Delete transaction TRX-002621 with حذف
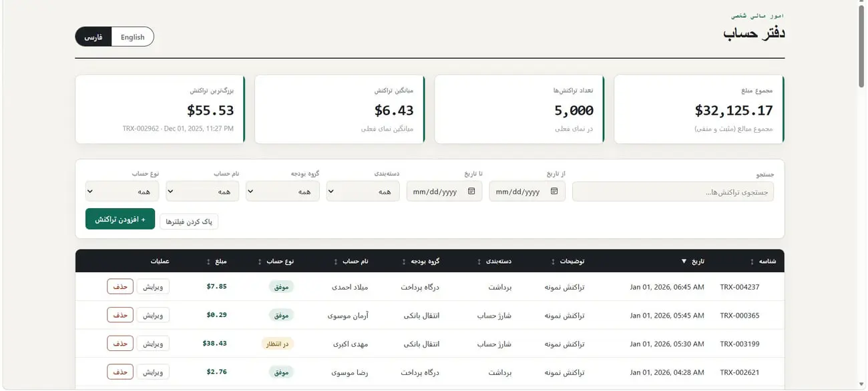Viewport: 868px width, 391px height. (120, 372)
